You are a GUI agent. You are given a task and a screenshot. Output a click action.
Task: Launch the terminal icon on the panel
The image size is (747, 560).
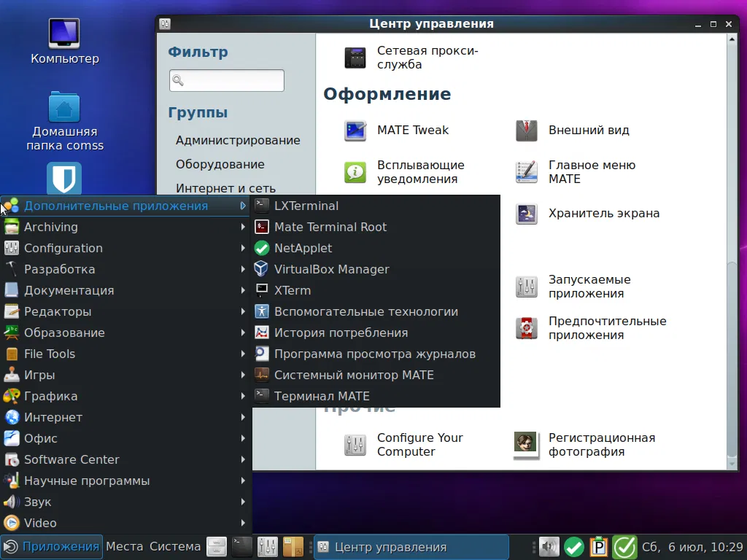(x=242, y=547)
